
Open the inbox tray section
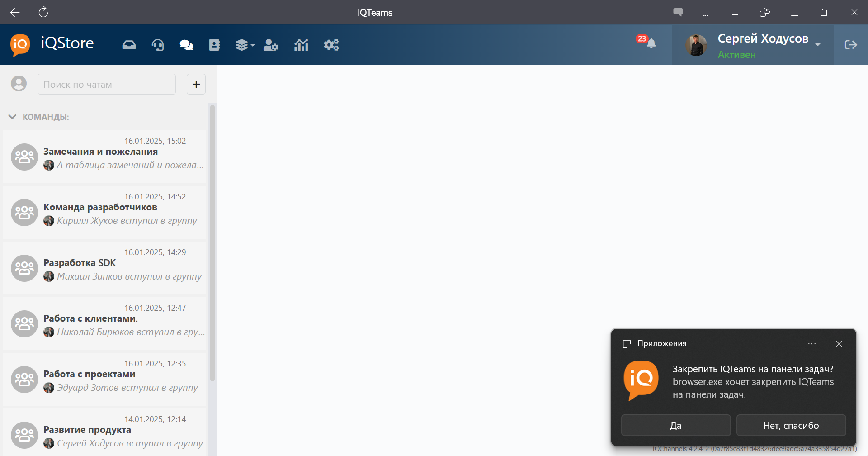pyautogui.click(x=129, y=45)
